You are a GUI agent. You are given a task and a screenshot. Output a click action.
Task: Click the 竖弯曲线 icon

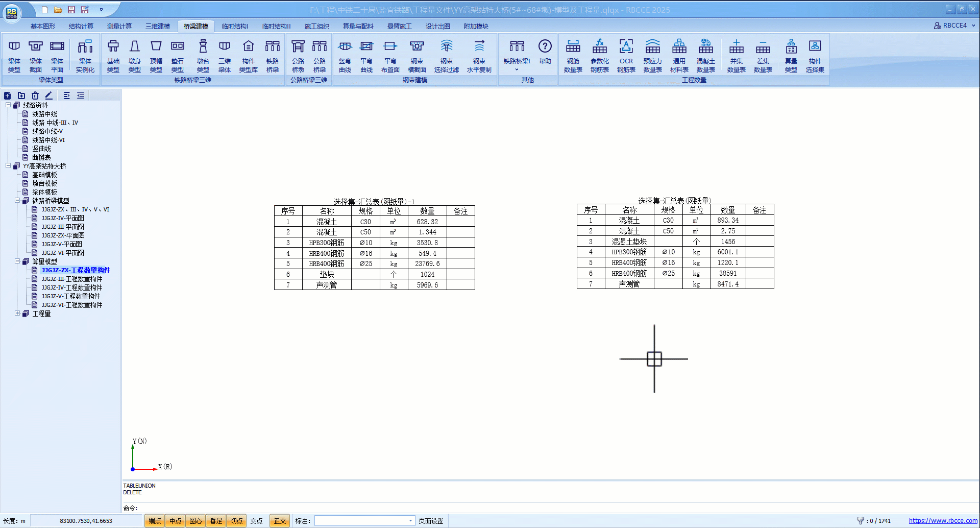click(345, 55)
